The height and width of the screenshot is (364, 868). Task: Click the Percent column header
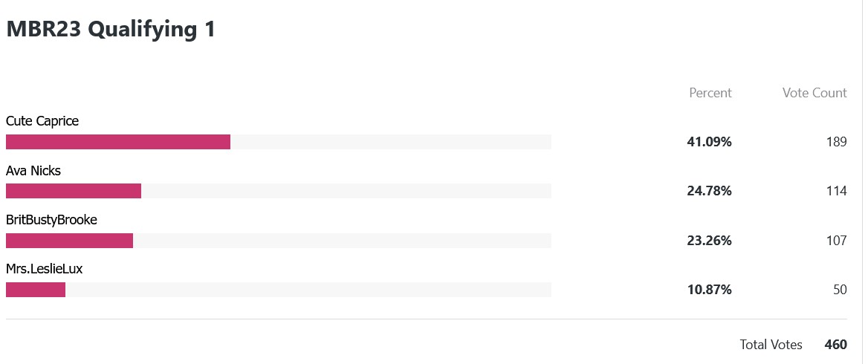point(710,93)
